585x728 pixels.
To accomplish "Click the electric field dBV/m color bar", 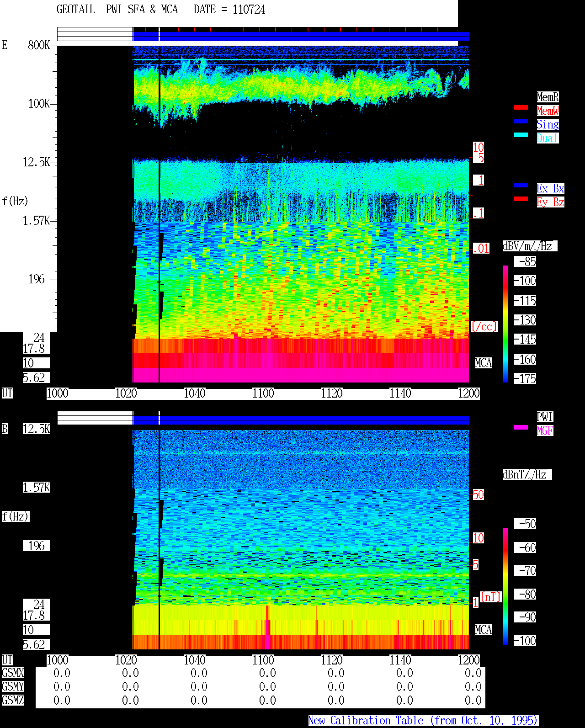I will [505, 324].
